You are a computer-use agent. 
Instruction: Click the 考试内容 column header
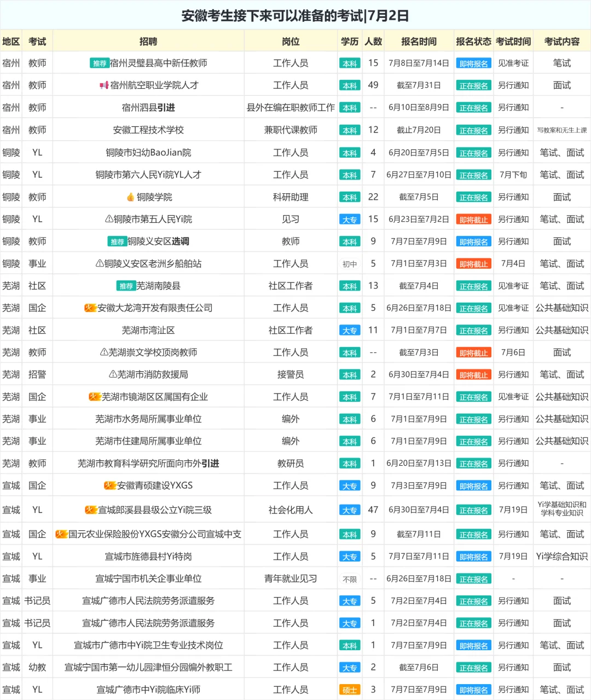(562, 42)
